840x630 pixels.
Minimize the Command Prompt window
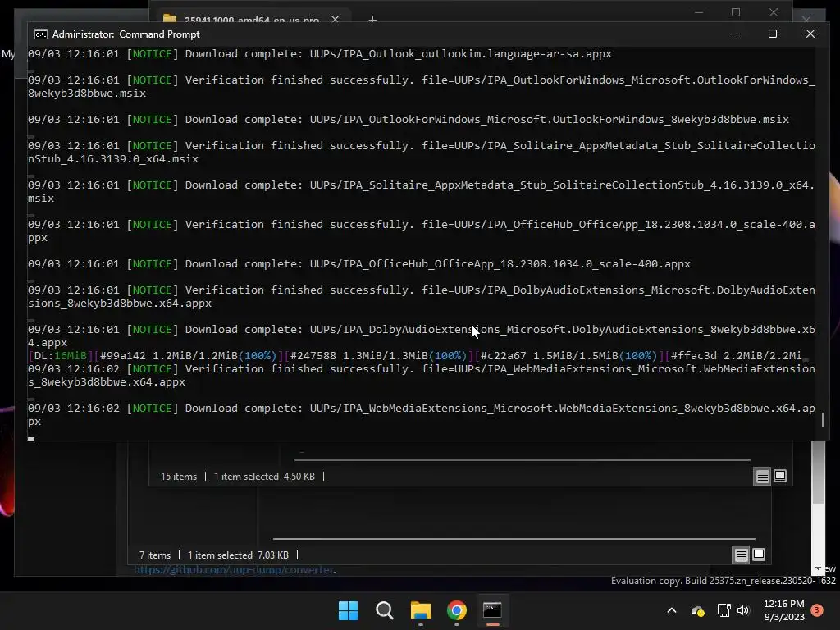click(736, 34)
